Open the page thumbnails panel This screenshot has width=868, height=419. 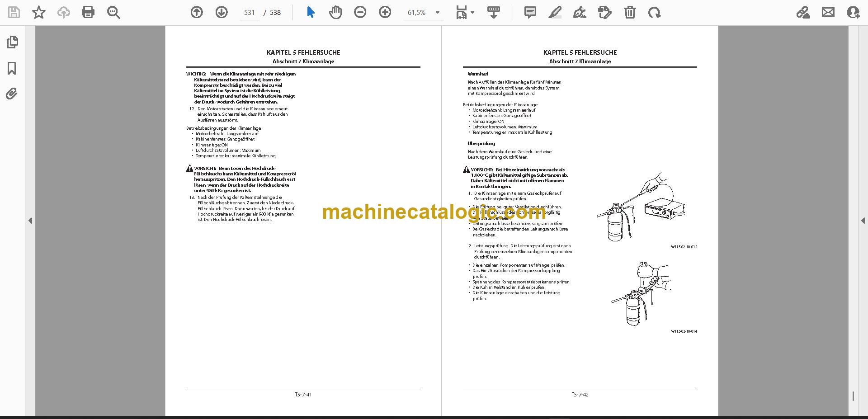pyautogui.click(x=12, y=42)
